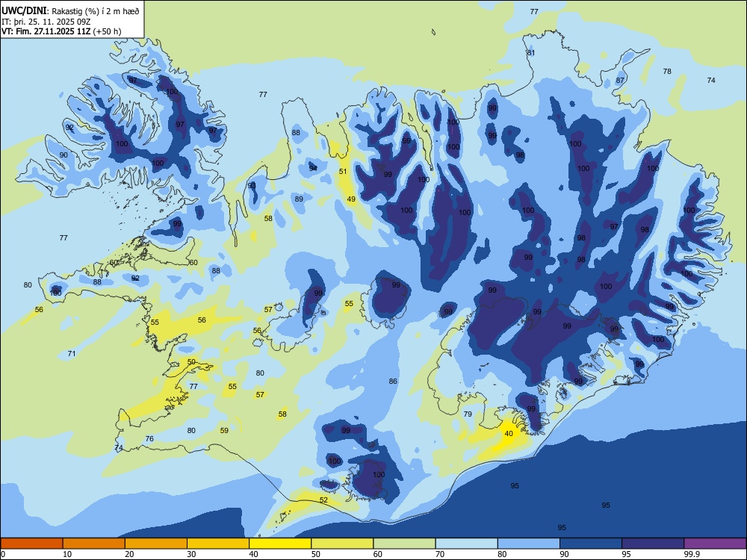Viewport: 747px width, 560px height.
Task: Click the '30' legend label
Action: (x=191, y=554)
